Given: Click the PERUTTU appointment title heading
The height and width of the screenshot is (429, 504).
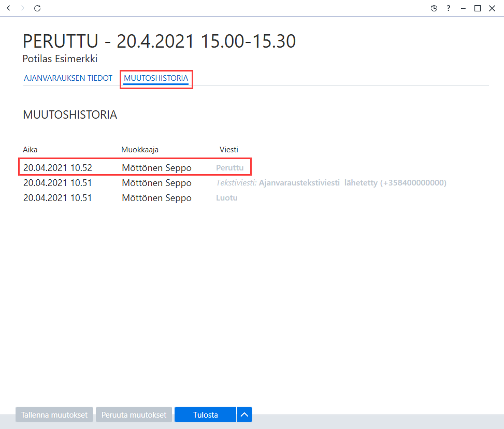Looking at the screenshot, I should [159, 41].
